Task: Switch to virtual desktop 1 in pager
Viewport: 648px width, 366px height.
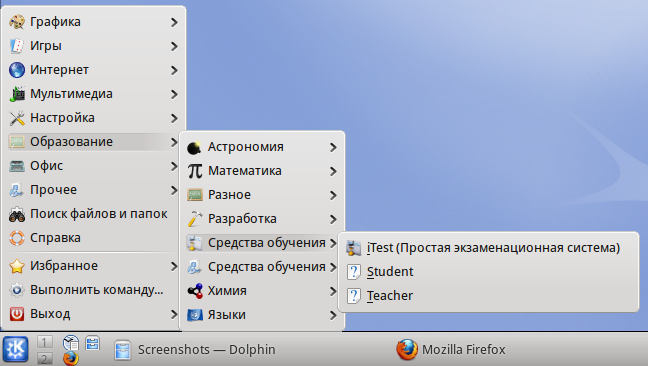Action: [x=45, y=342]
